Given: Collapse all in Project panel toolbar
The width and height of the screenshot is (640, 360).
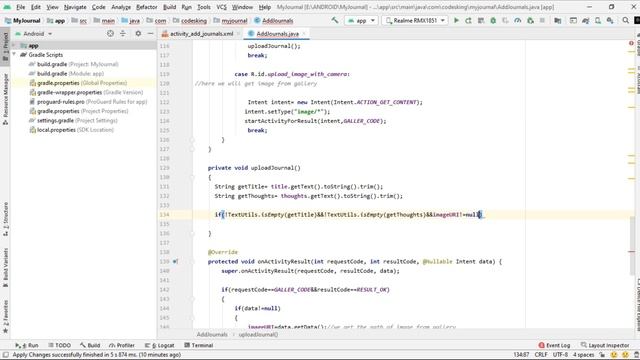Looking at the screenshot, I should (x=123, y=33).
